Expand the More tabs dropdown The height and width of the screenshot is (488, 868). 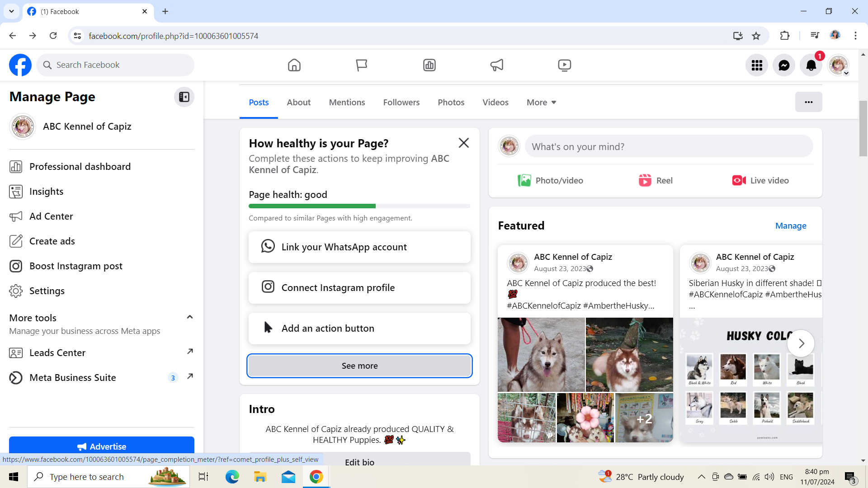541,103
